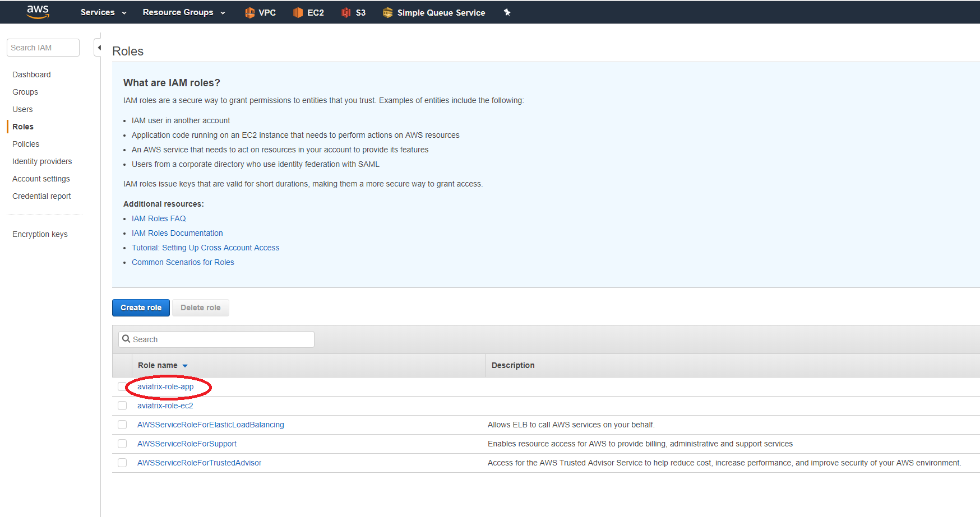Open Simple Queue Service shortcut icon

coord(387,12)
